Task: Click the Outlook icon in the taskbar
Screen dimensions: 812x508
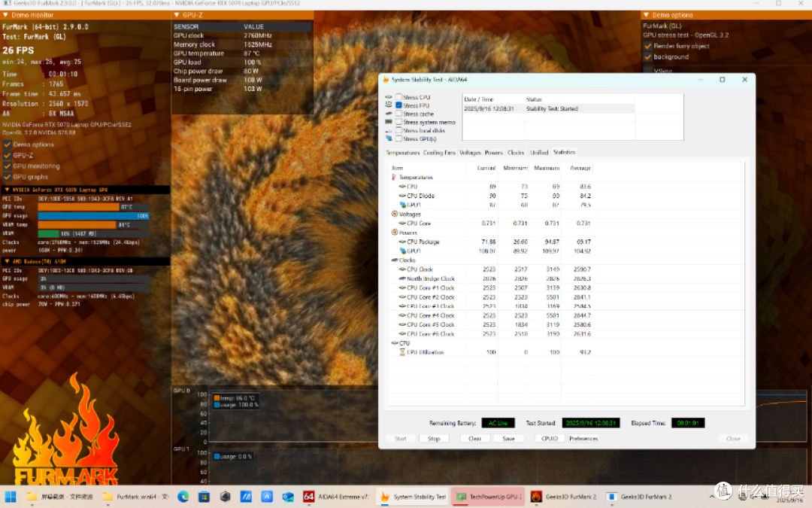Action: 288,497
